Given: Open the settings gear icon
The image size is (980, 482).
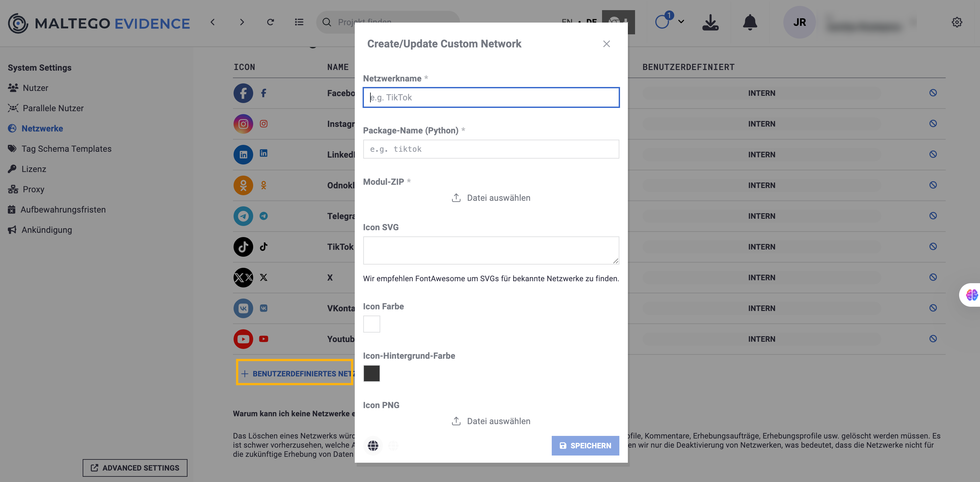Looking at the screenshot, I should tap(957, 23).
